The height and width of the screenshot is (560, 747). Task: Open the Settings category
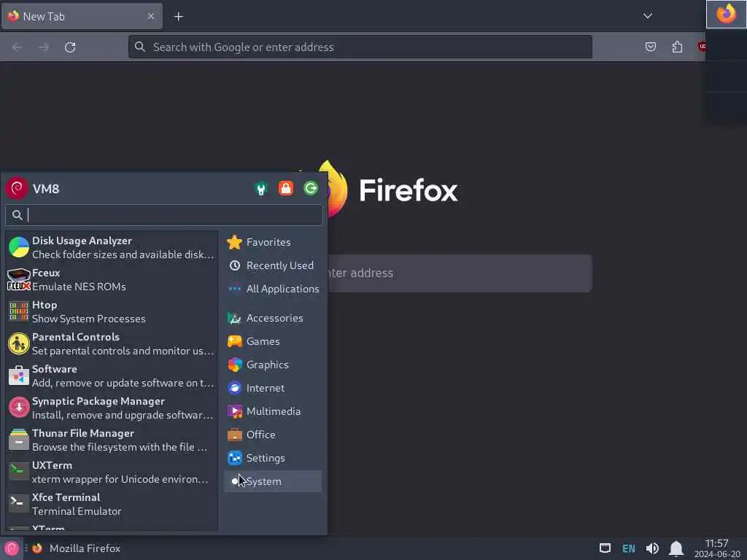(x=273, y=458)
